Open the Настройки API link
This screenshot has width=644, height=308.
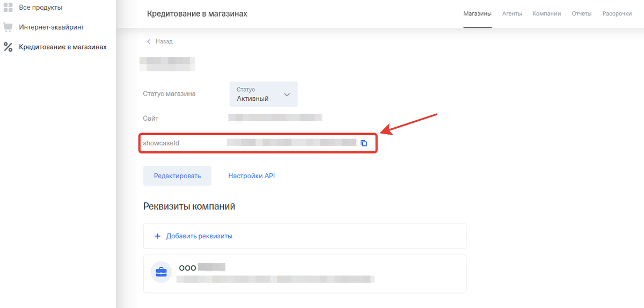251,176
